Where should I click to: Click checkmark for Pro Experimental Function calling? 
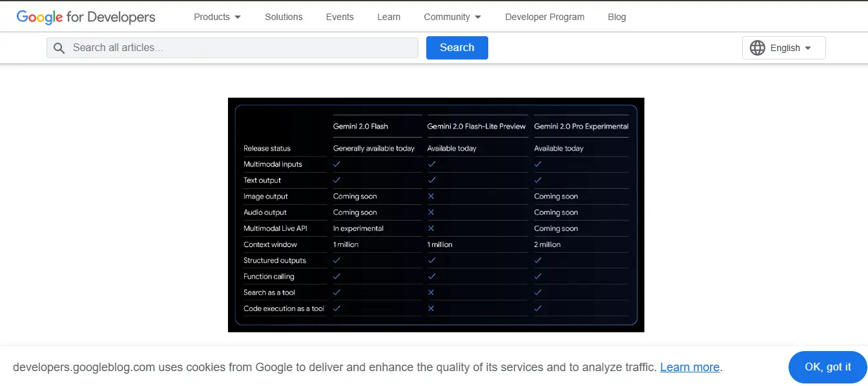pyautogui.click(x=538, y=277)
